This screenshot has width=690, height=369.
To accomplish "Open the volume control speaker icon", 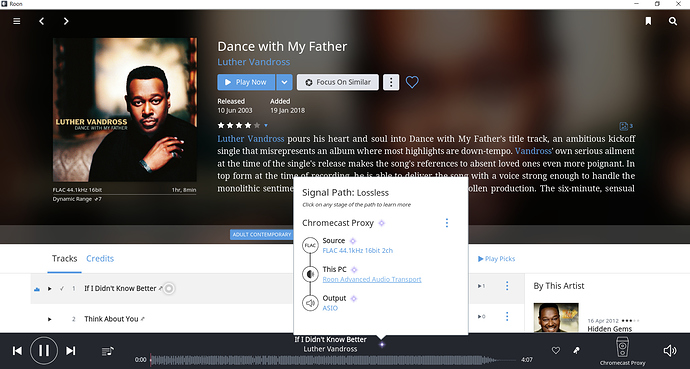I will click(x=670, y=351).
